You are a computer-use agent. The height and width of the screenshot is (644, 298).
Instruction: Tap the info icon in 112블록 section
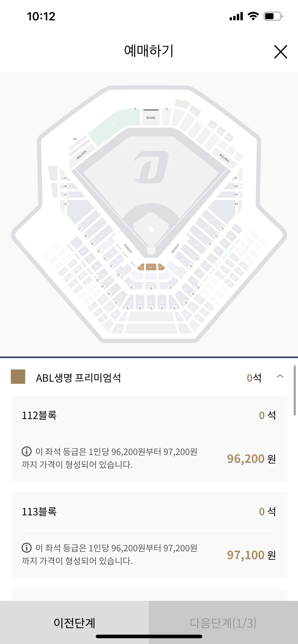click(27, 451)
